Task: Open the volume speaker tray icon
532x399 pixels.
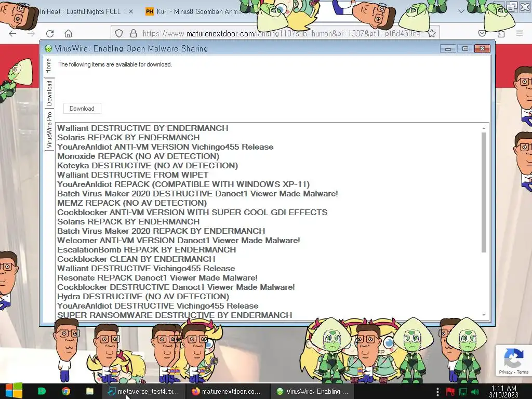Action: tap(475, 392)
